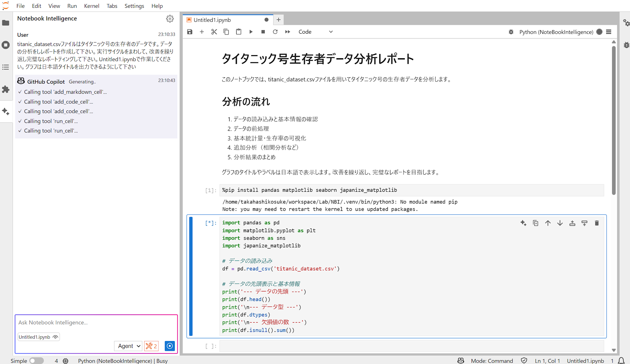Stop Copilot generation in chat box
Screen dimensions: 630x364
(x=170, y=346)
